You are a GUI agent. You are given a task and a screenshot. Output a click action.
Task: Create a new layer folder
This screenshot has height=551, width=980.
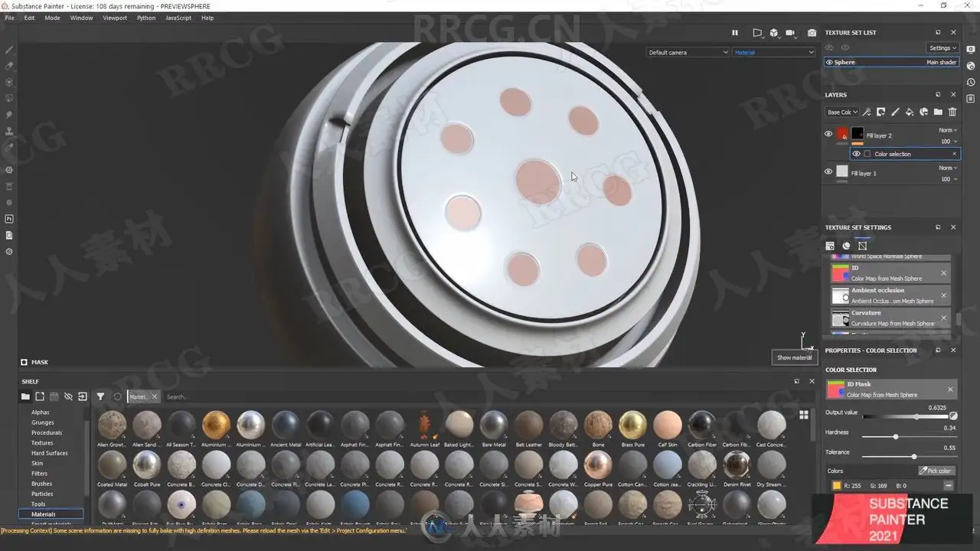pos(938,112)
